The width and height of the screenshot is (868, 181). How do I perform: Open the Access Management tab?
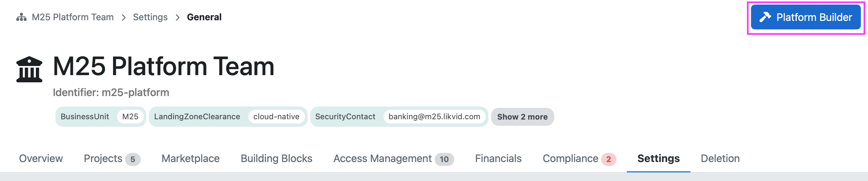click(394, 159)
